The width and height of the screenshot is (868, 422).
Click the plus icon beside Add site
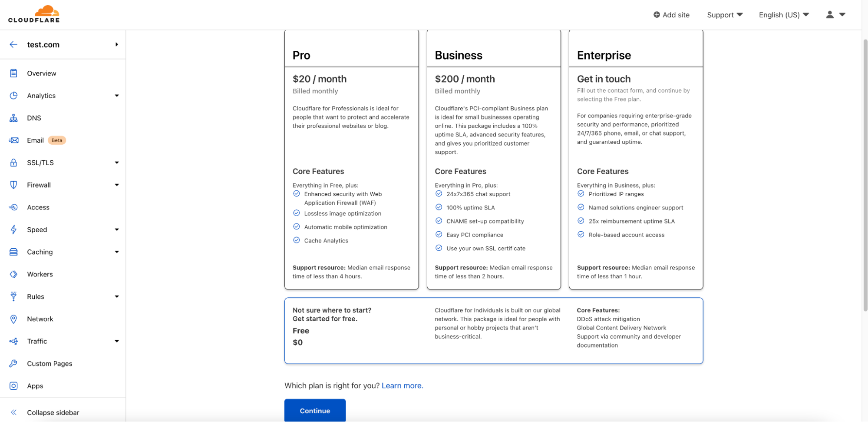coord(657,15)
